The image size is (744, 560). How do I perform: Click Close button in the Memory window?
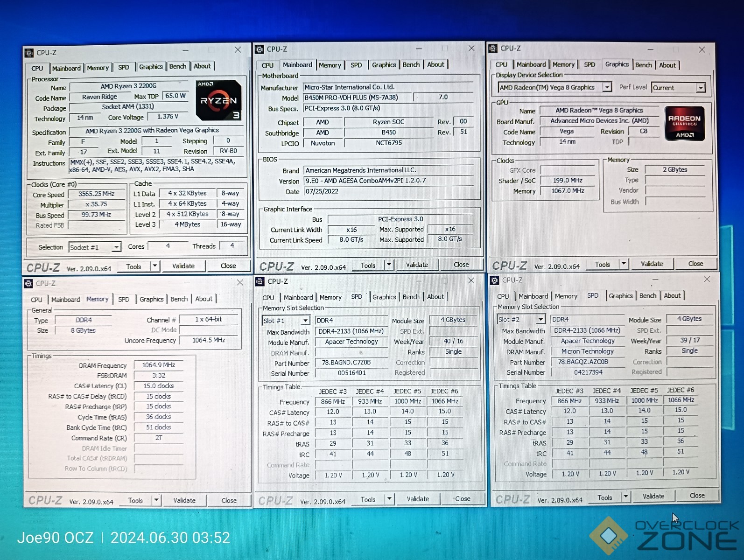(229, 500)
